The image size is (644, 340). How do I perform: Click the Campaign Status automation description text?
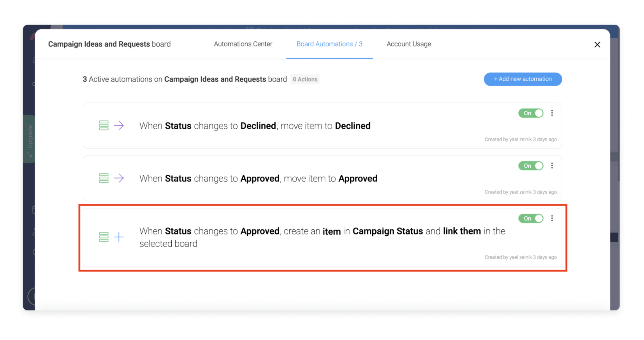click(x=322, y=237)
